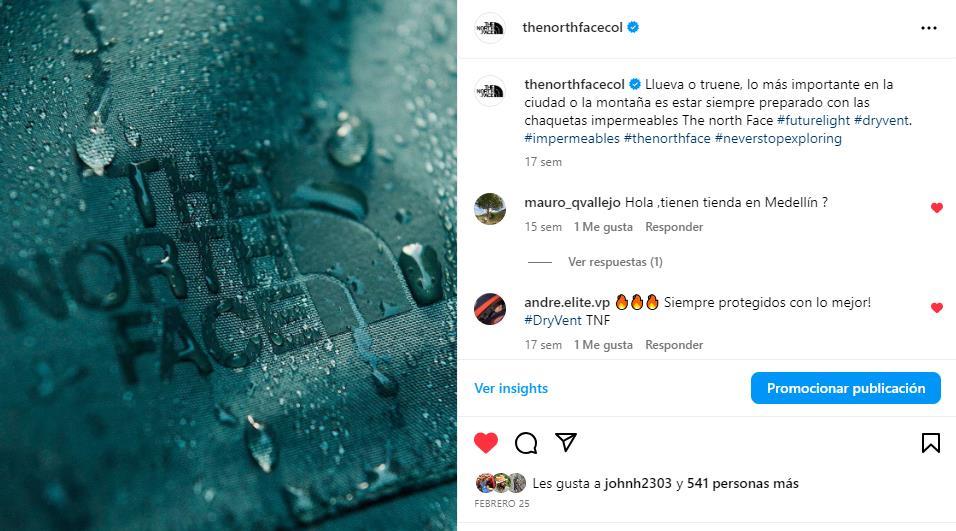The height and width of the screenshot is (531, 956).
Task: Open mauro_qvallejo's profile picture
Action: pyautogui.click(x=490, y=209)
